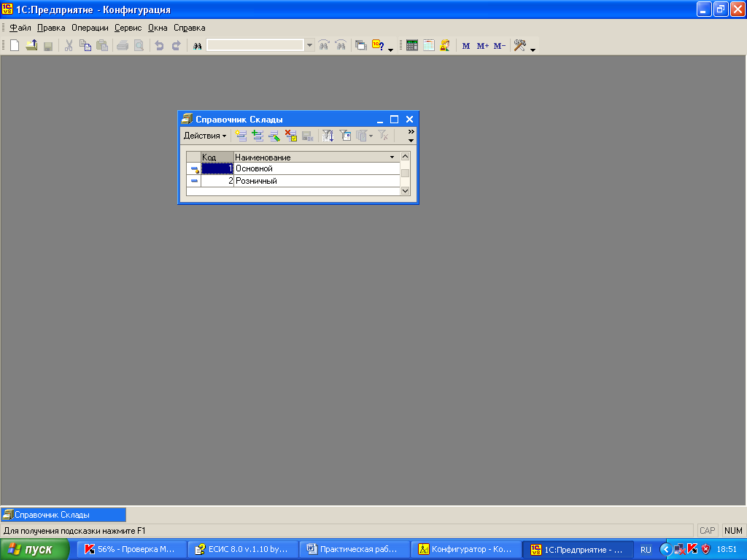This screenshot has height=560, width=747.
Task: Click the Find previous binoculars icon
Action: (341, 46)
